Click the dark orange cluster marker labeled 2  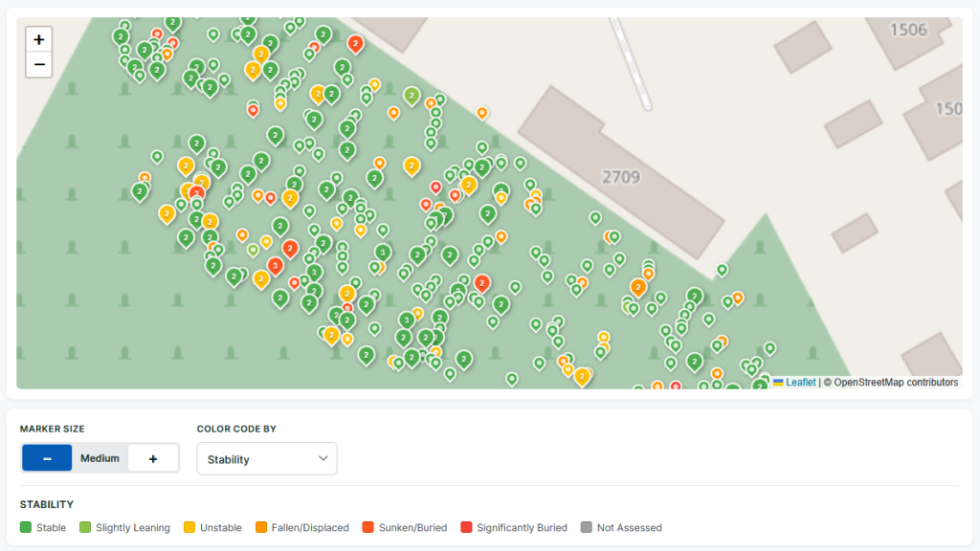click(x=638, y=288)
